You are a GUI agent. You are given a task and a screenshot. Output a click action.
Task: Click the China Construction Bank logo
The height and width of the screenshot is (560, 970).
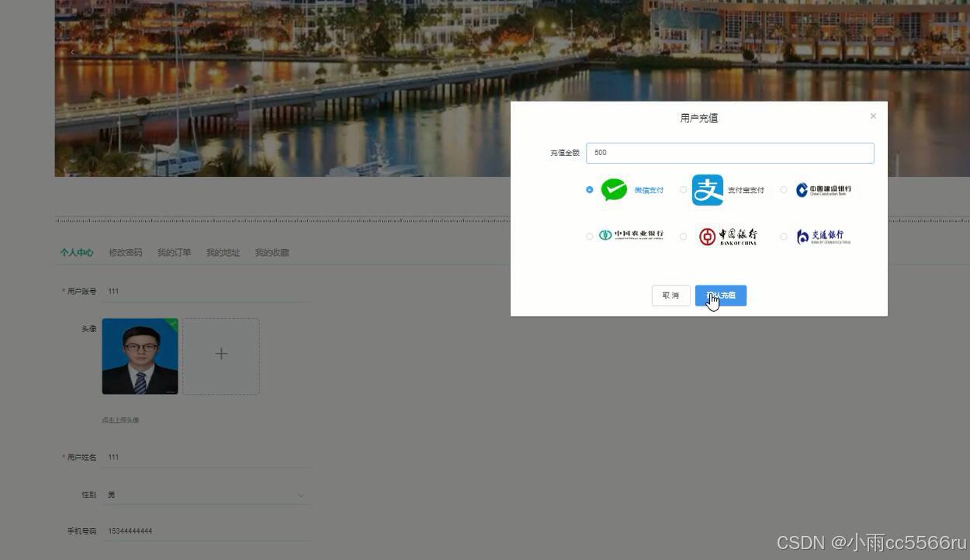pos(824,189)
